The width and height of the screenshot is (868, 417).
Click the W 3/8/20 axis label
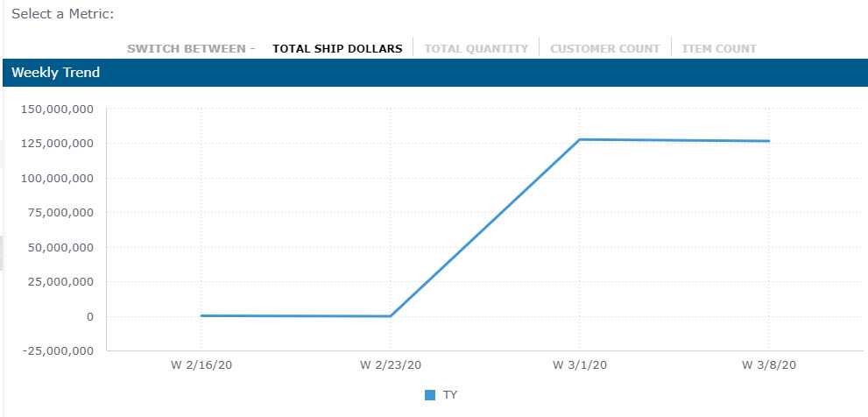pyautogui.click(x=768, y=364)
